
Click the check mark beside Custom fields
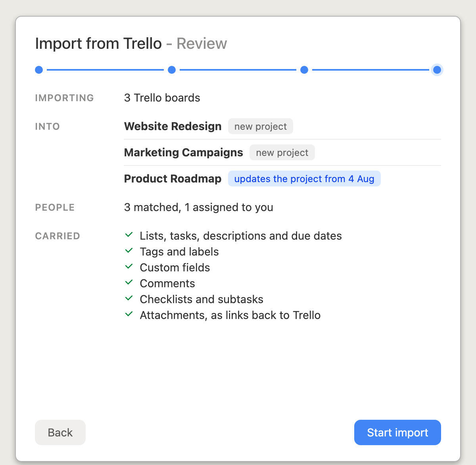[x=129, y=267]
